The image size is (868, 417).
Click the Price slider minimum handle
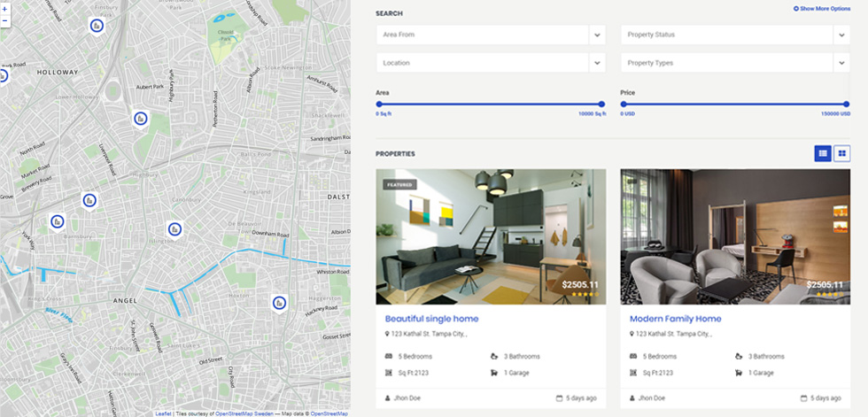coord(624,104)
